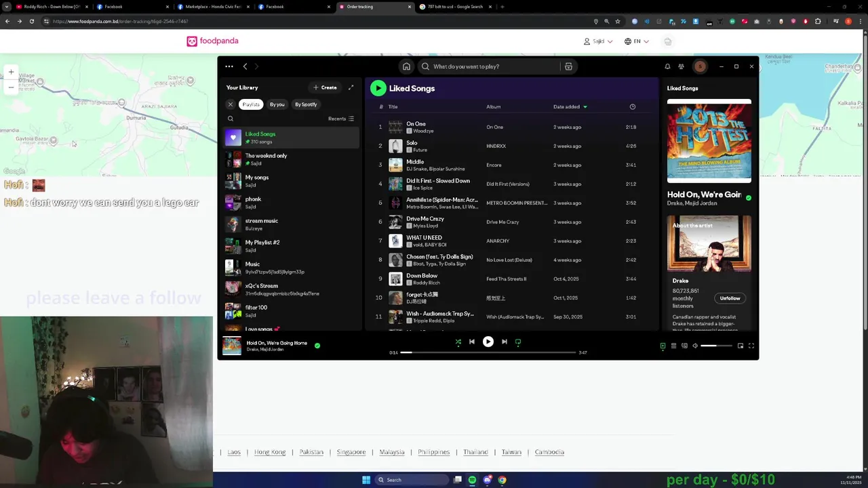The height and width of the screenshot is (488, 868).
Task: Toggle liked checkmark for Hold On, We're Going Home
Action: click(x=317, y=346)
